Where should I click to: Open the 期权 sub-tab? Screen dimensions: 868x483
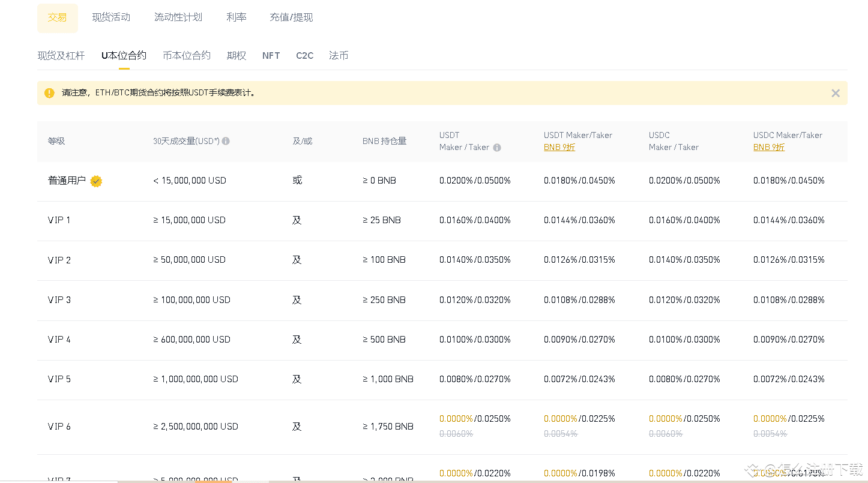tap(237, 56)
